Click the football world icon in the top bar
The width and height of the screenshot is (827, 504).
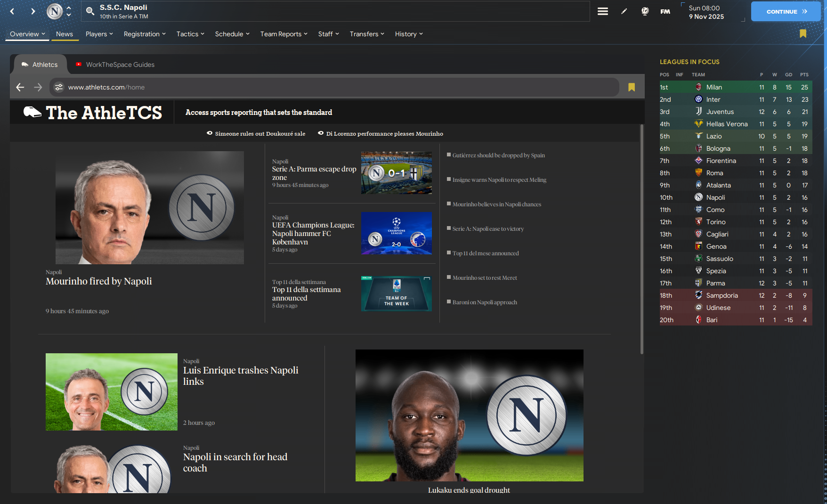644,11
